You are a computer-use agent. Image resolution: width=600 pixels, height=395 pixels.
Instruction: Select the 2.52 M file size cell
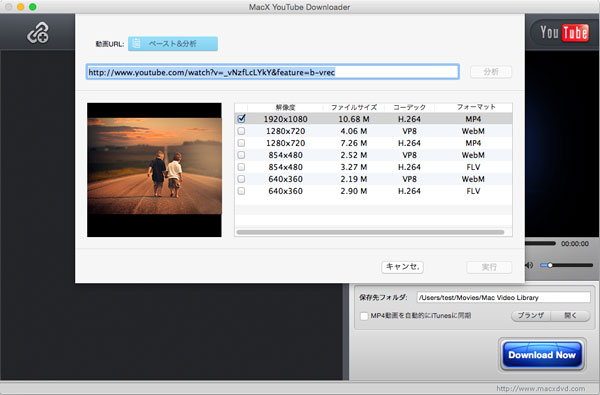[354, 155]
